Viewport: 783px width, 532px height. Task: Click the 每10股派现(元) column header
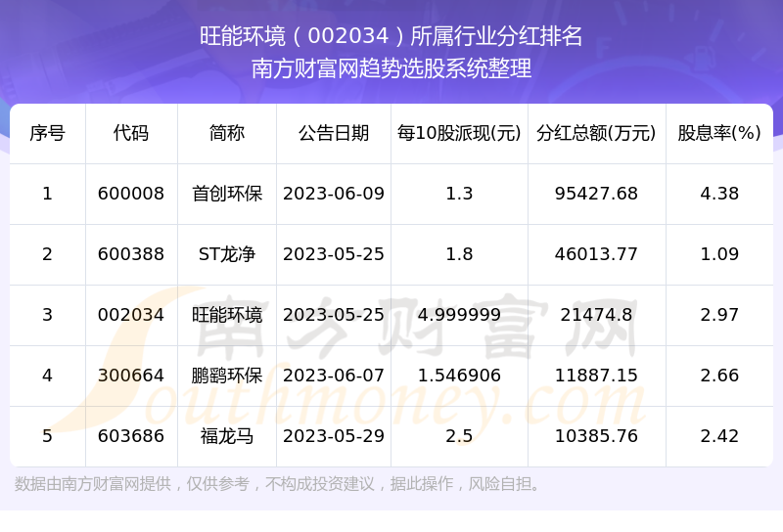click(x=459, y=133)
